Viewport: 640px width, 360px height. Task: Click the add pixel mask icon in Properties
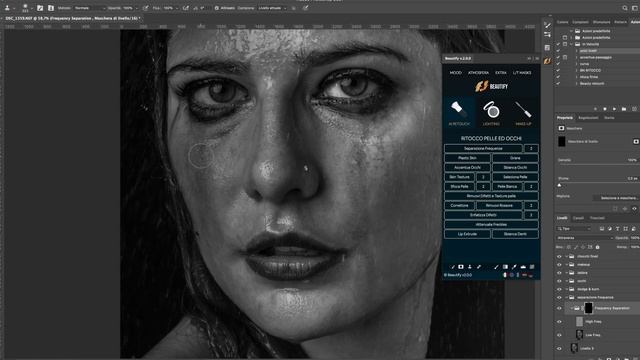(636, 141)
